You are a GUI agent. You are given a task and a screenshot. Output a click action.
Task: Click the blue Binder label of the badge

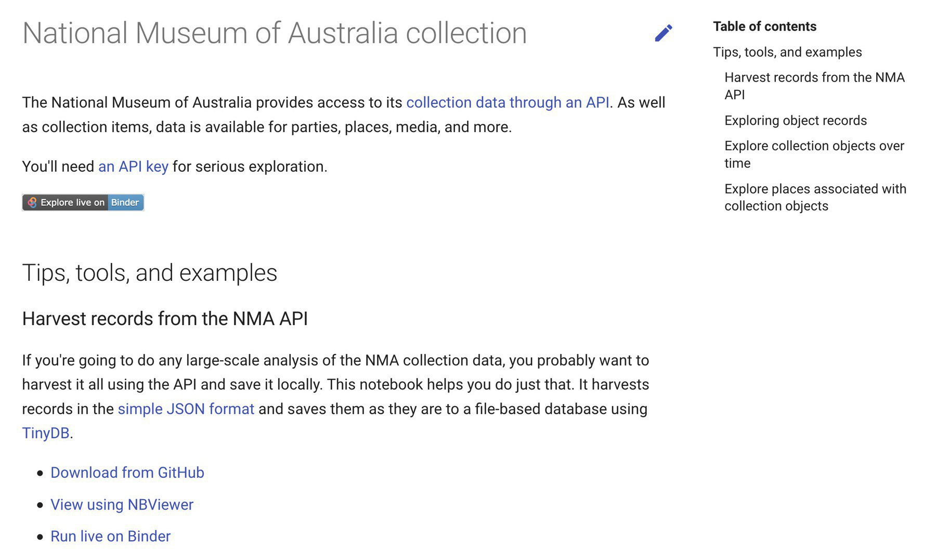pyautogui.click(x=125, y=202)
